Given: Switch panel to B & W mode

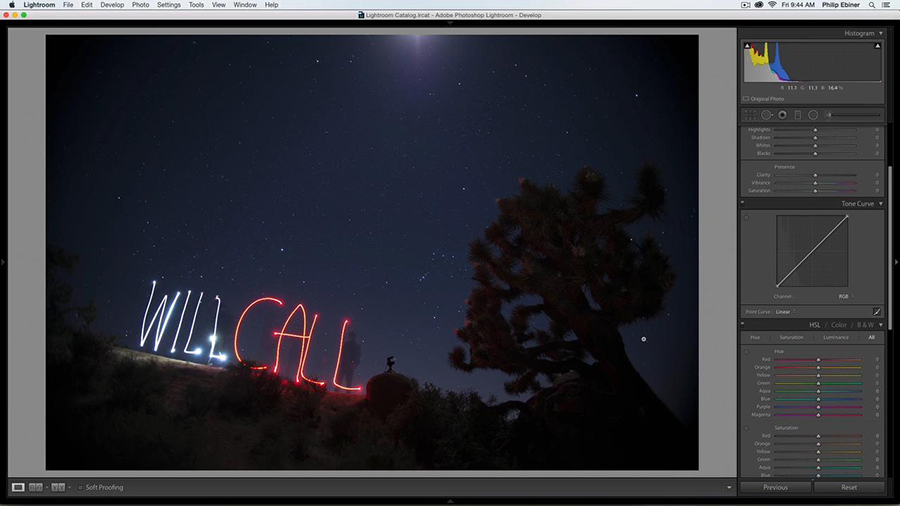Looking at the screenshot, I should click(x=865, y=325).
